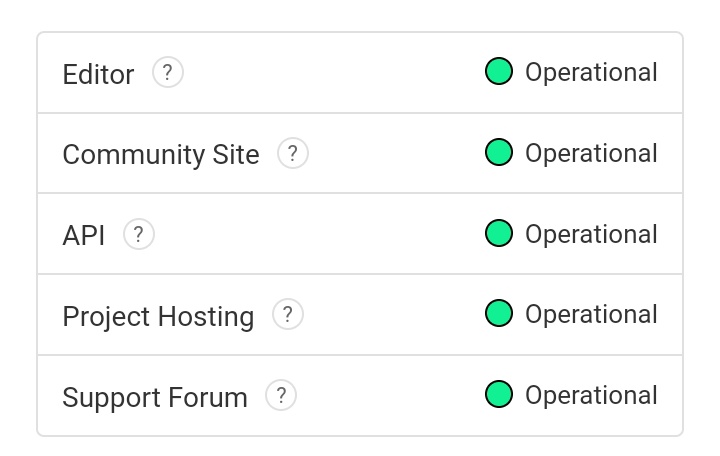Viewport: 720px width, 456px height.
Task: Click the green status dot for Support Forum
Action: (x=499, y=394)
